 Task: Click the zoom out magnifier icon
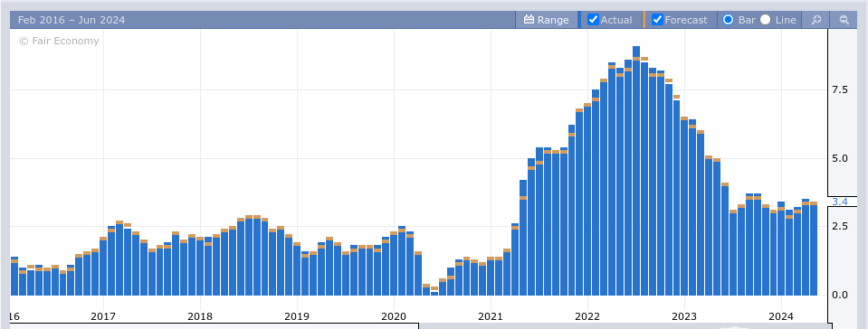point(844,20)
